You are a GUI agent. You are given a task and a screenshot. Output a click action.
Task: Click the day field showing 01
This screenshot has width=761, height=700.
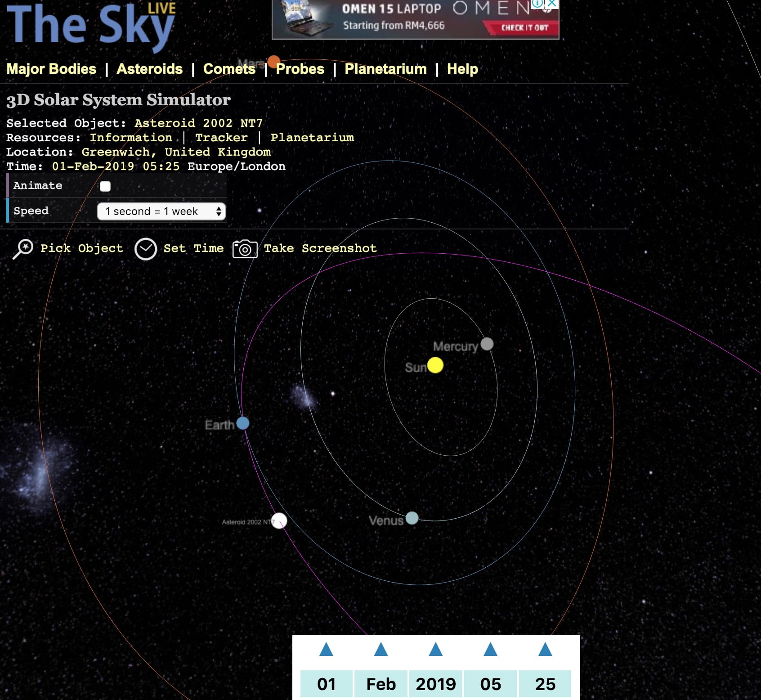pos(327,684)
